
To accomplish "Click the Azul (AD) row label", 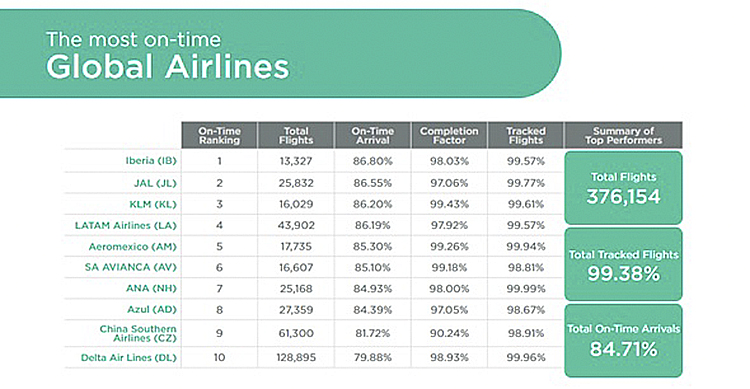I will 152,310.
